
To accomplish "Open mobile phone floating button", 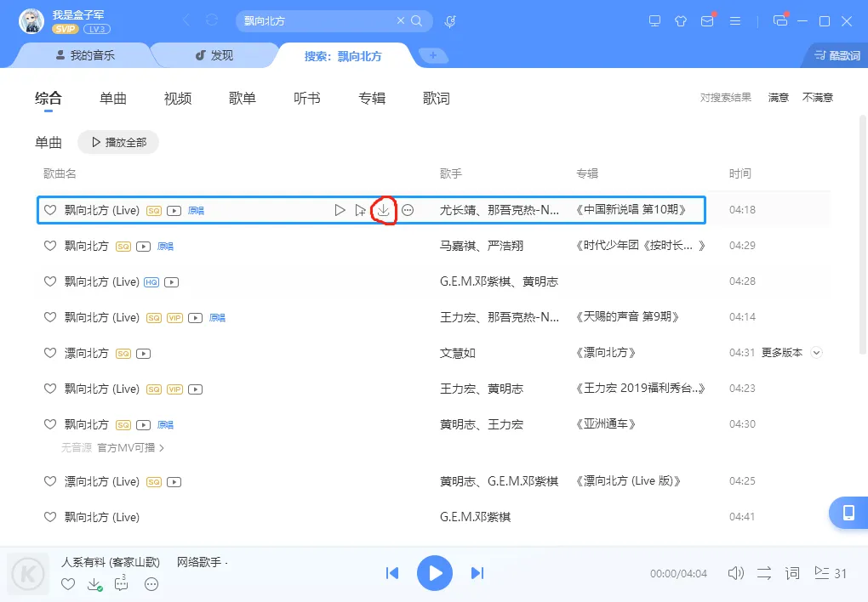I will (x=848, y=513).
